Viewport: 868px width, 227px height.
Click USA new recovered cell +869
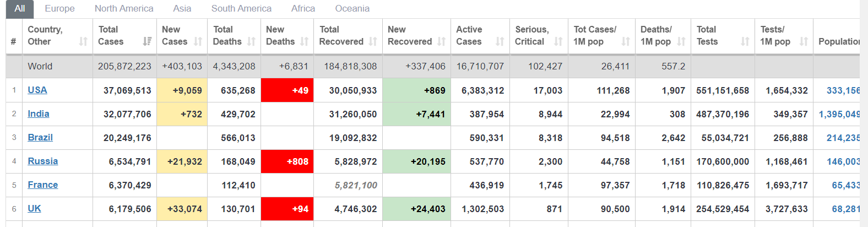pyautogui.click(x=416, y=90)
